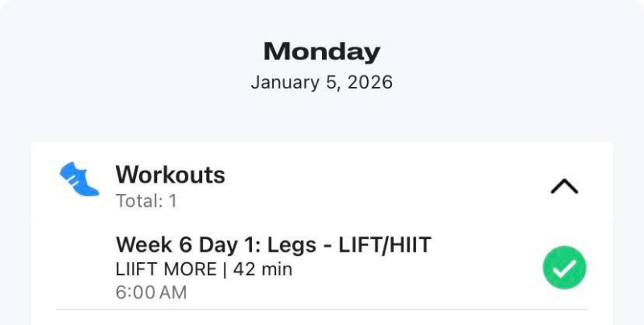Tap the number 1 in Total count
The width and height of the screenshot is (644, 325).
[171, 201]
